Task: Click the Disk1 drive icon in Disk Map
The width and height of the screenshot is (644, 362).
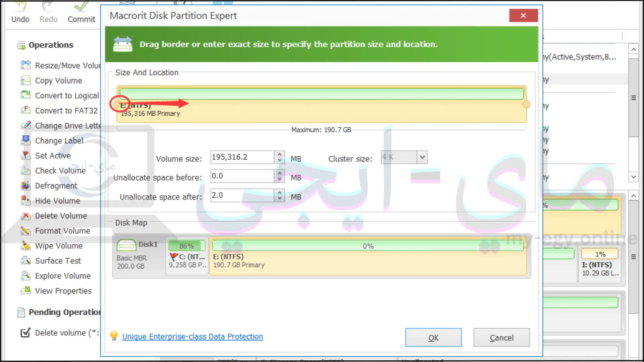Action: coord(126,245)
